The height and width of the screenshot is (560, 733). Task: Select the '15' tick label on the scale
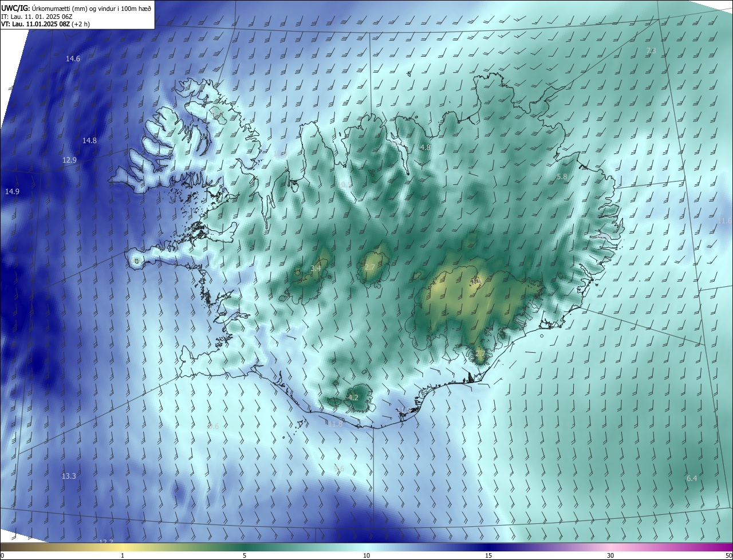488,556
